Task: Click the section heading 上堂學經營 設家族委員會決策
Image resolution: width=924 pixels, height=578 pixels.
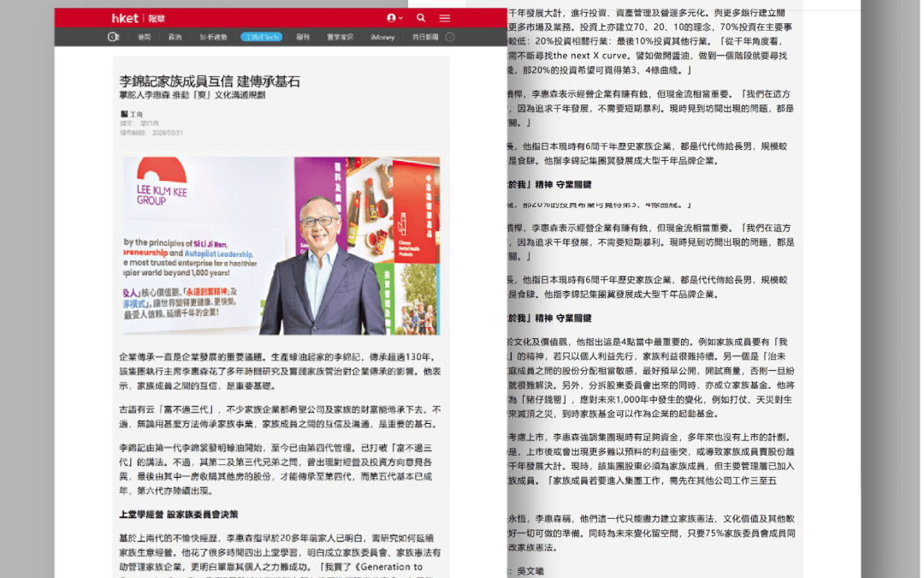Action: [x=179, y=515]
